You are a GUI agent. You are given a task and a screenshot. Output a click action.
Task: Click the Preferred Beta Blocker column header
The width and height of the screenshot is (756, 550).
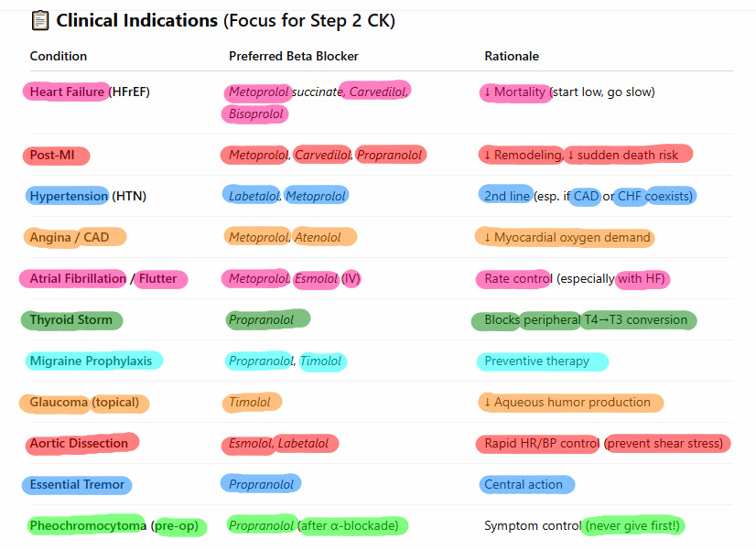293,57
